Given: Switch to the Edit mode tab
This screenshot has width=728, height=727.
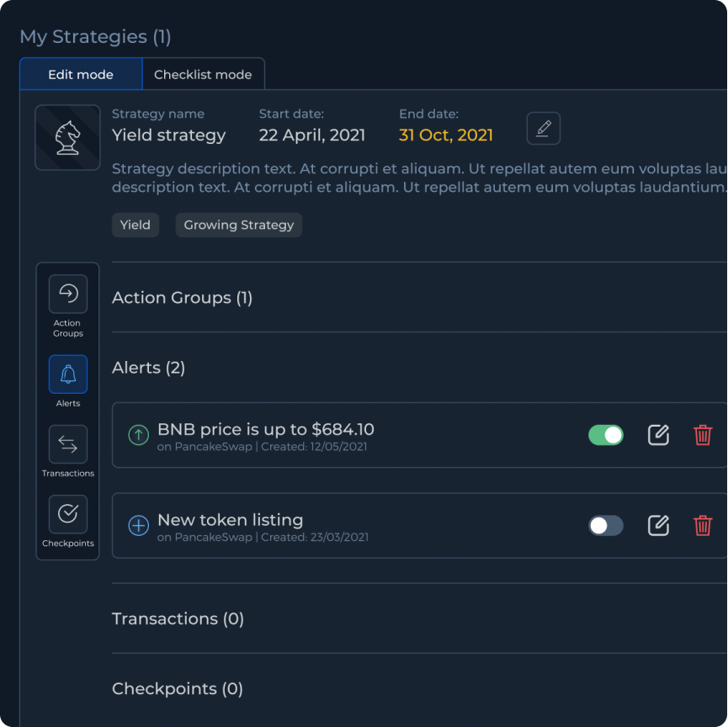Looking at the screenshot, I should pos(81,74).
